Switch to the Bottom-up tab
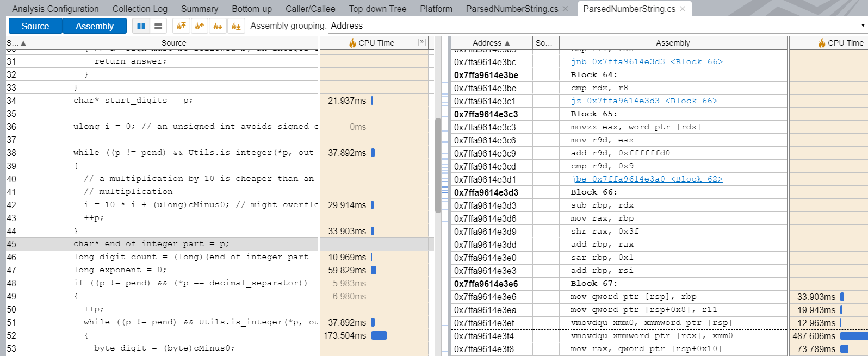Screen dimensions: 868x356 pyautogui.click(x=252, y=9)
